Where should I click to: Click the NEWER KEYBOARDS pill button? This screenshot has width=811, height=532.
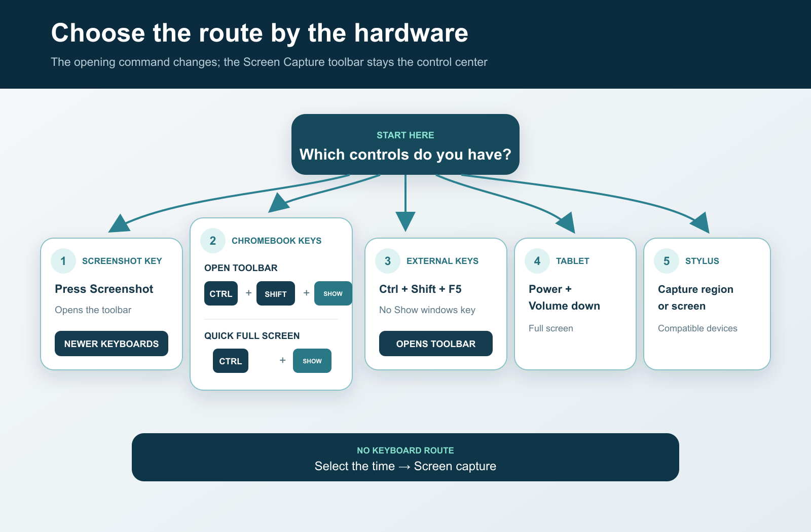tap(112, 344)
